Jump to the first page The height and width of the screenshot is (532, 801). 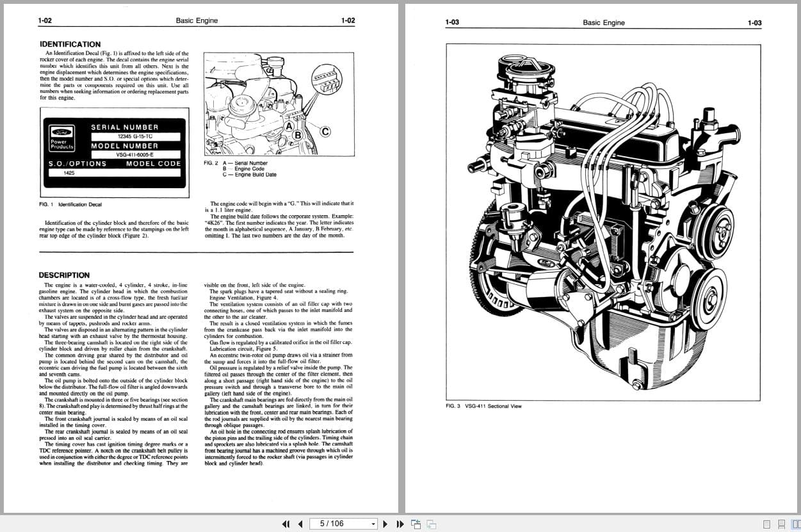tap(286, 524)
